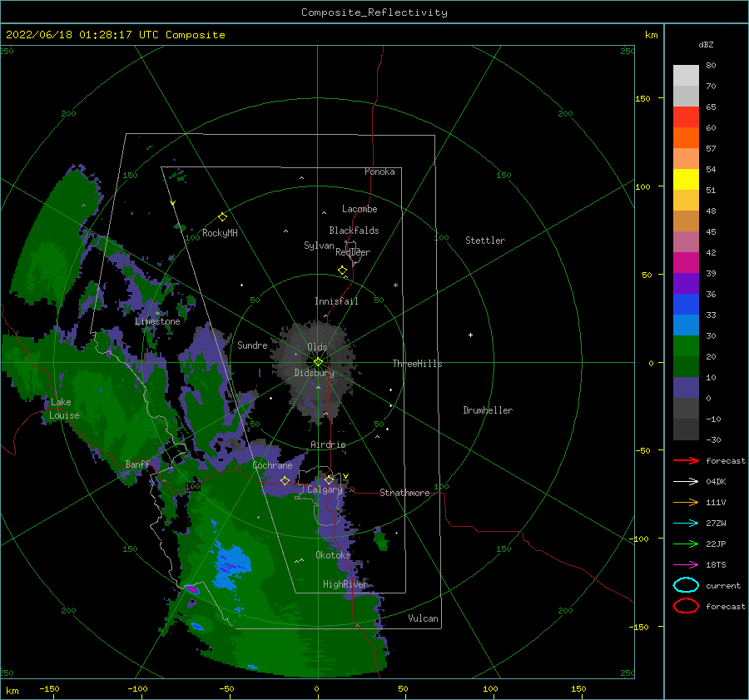Click the RockyMH label
Image resolution: width=749 pixels, height=700 pixels.
coord(220,233)
